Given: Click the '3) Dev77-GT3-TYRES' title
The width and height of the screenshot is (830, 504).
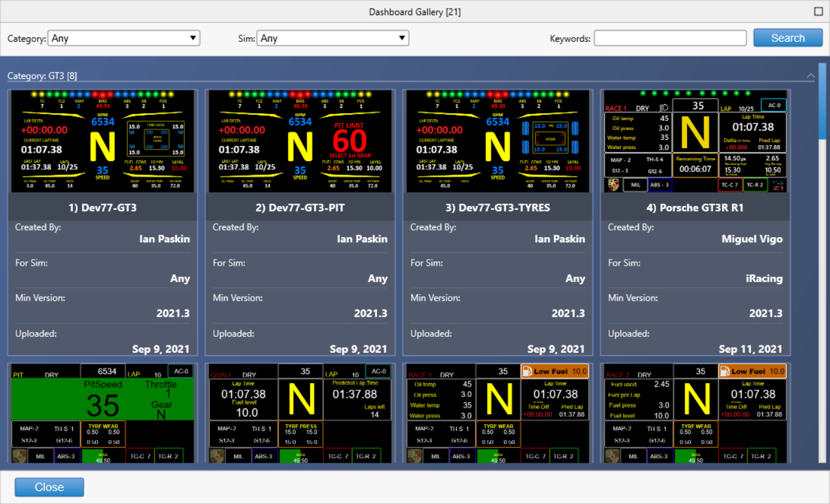Looking at the screenshot, I should tap(497, 208).
